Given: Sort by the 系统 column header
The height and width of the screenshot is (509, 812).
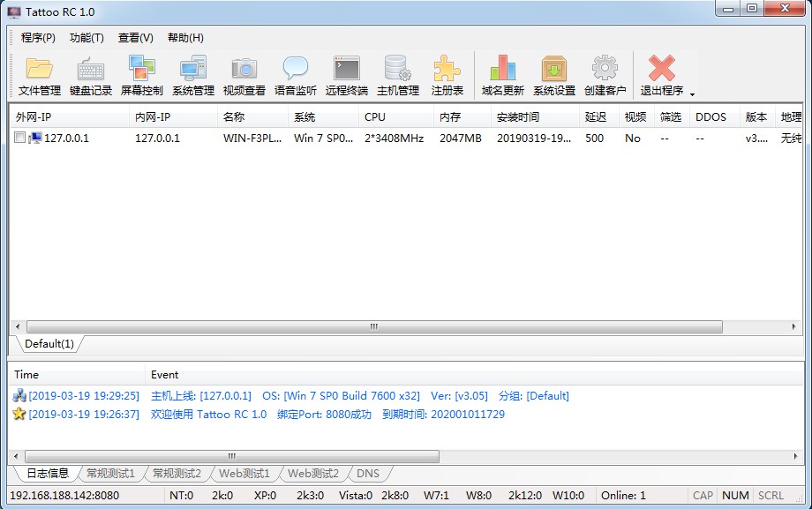Looking at the screenshot, I should (323, 117).
